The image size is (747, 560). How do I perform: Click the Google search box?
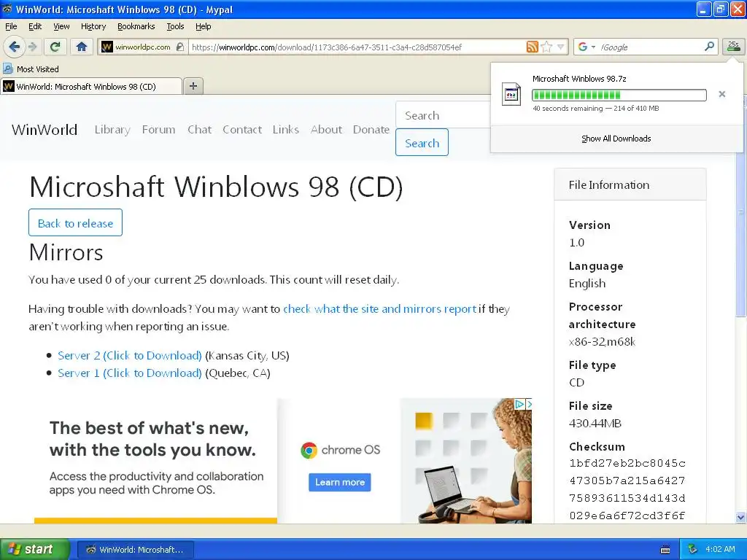(650, 47)
